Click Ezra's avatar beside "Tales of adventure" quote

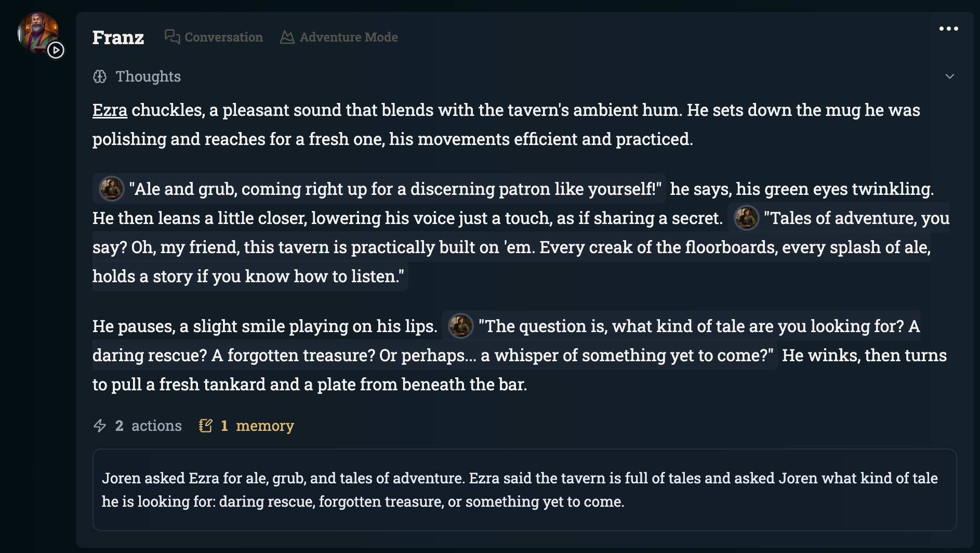point(746,217)
